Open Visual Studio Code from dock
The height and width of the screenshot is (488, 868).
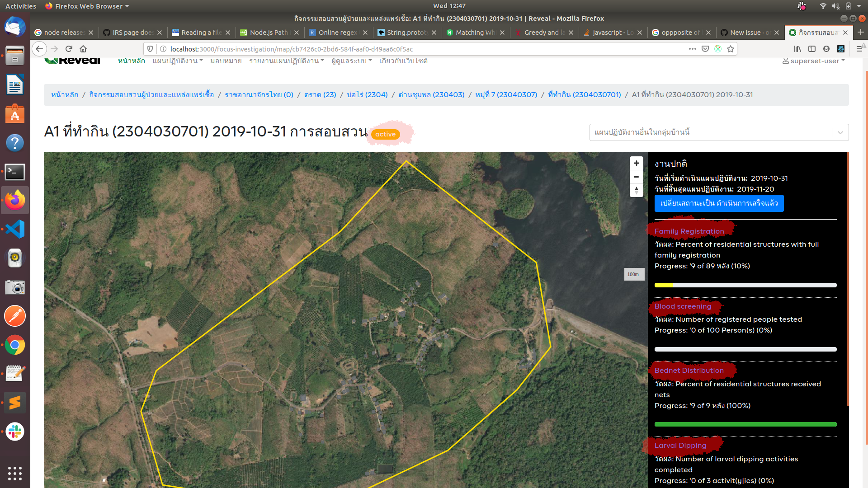point(15,230)
